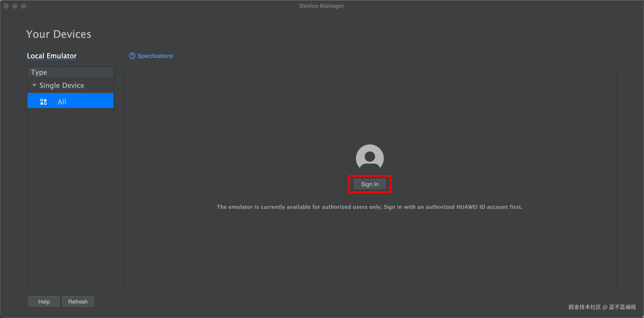644x318 pixels.
Task: Open Help from the bottom bar
Action: click(x=44, y=301)
